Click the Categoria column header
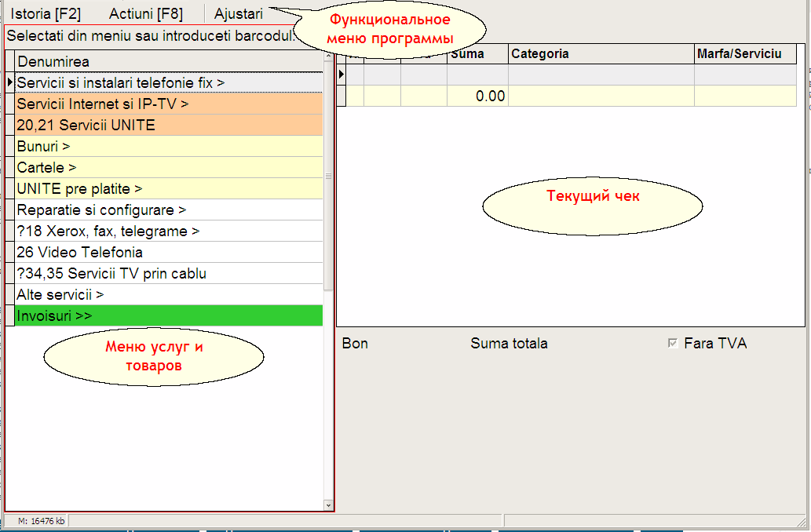 (x=601, y=54)
